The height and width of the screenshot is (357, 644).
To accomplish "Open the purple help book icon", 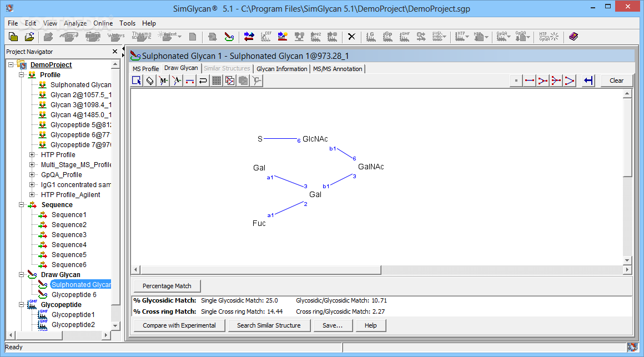I will pyautogui.click(x=573, y=37).
